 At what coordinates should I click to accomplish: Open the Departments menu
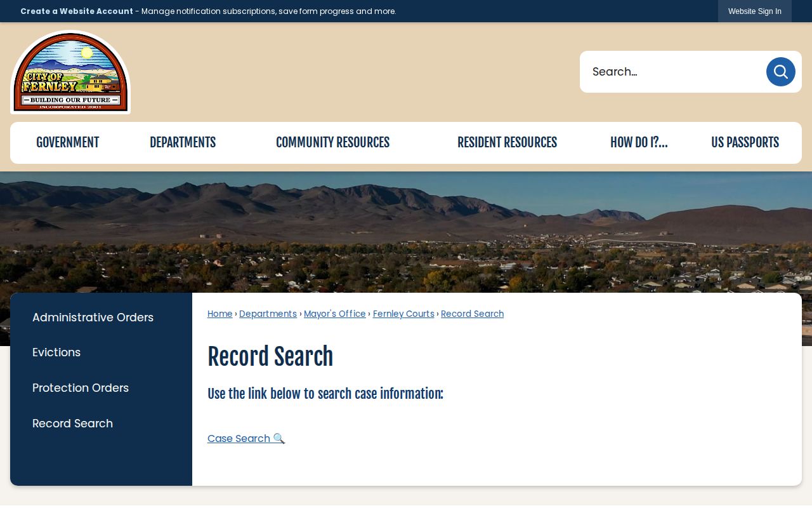183,143
